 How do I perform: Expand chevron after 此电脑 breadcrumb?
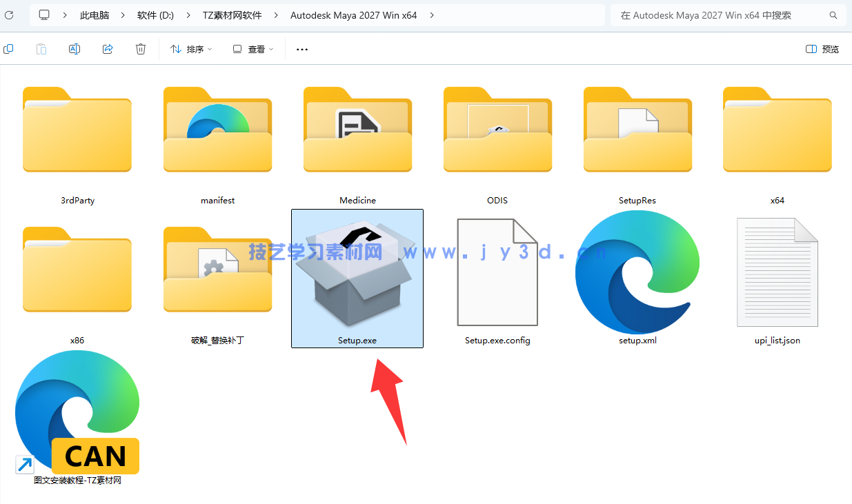click(122, 14)
